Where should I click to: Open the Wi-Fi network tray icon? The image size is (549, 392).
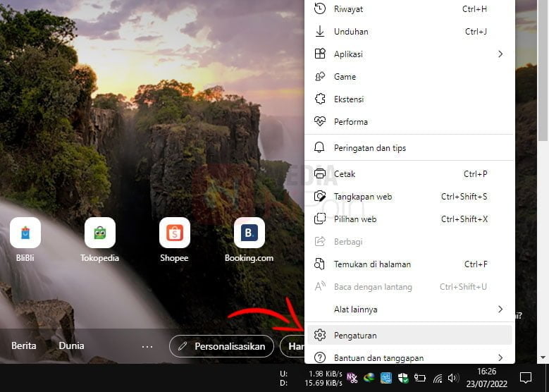[438, 378]
